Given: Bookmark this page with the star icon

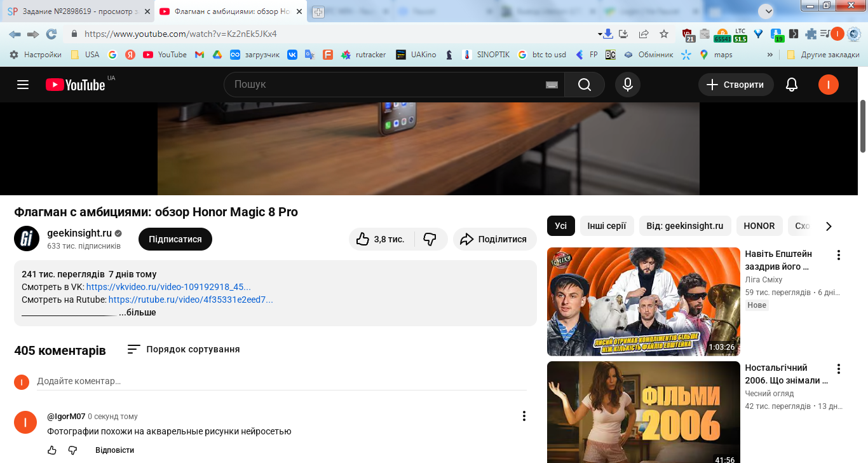Looking at the screenshot, I should [664, 34].
